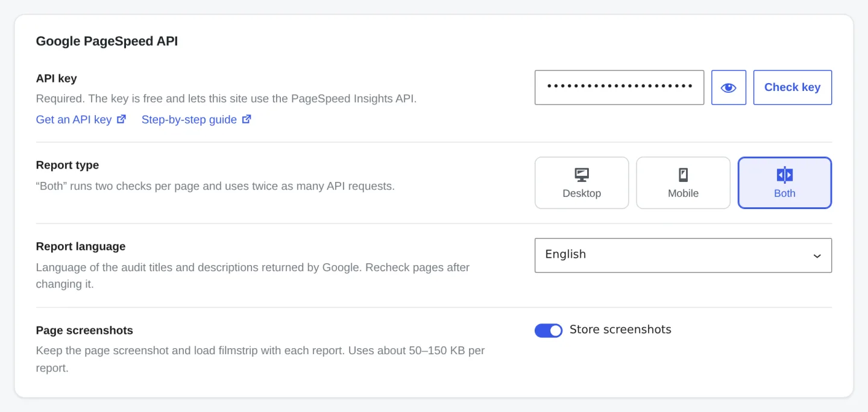The image size is (868, 412).
Task: Click the Report type setting label
Action: point(68,165)
